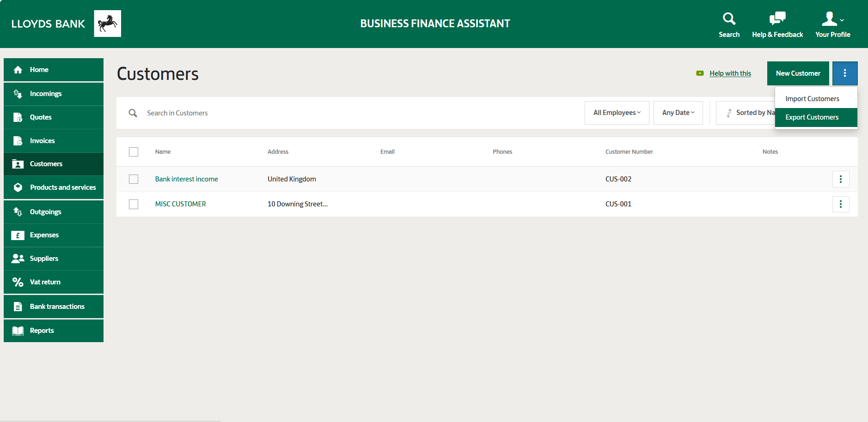The height and width of the screenshot is (422, 868).
Task: Open Invoices section in sidebar
Action: pyautogui.click(x=54, y=141)
